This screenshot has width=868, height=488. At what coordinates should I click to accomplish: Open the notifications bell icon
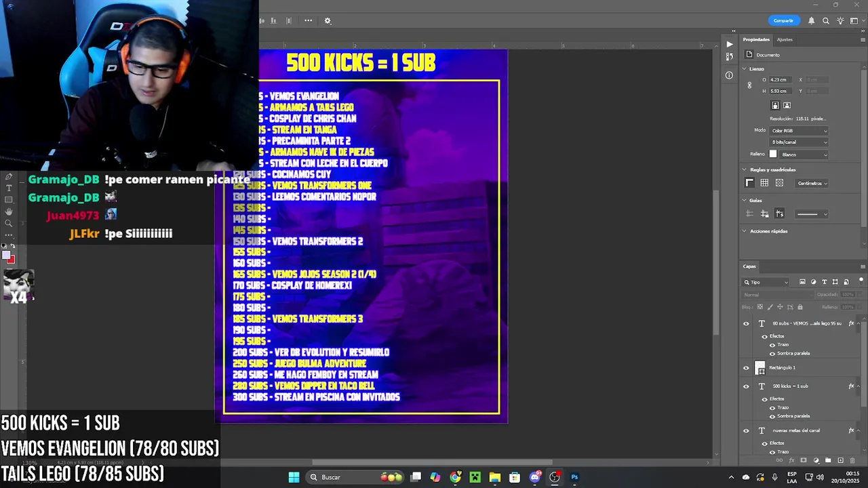811,21
